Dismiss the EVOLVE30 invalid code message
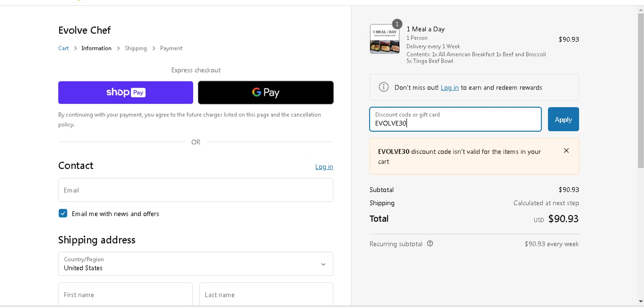This screenshot has width=644, height=307. tap(566, 150)
